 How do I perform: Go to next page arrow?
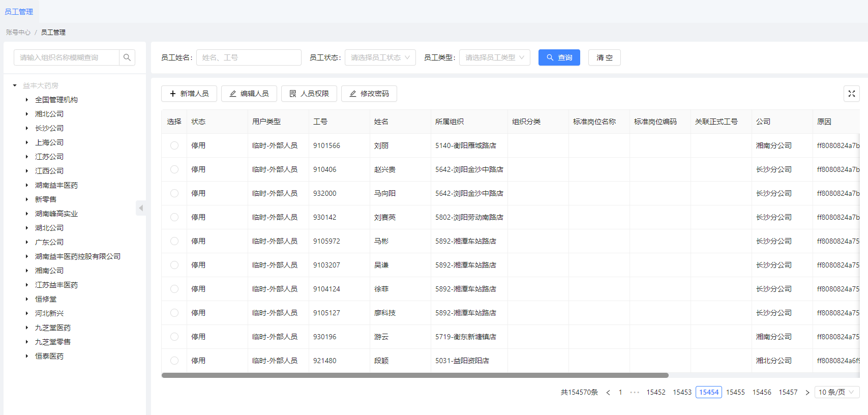coord(807,392)
